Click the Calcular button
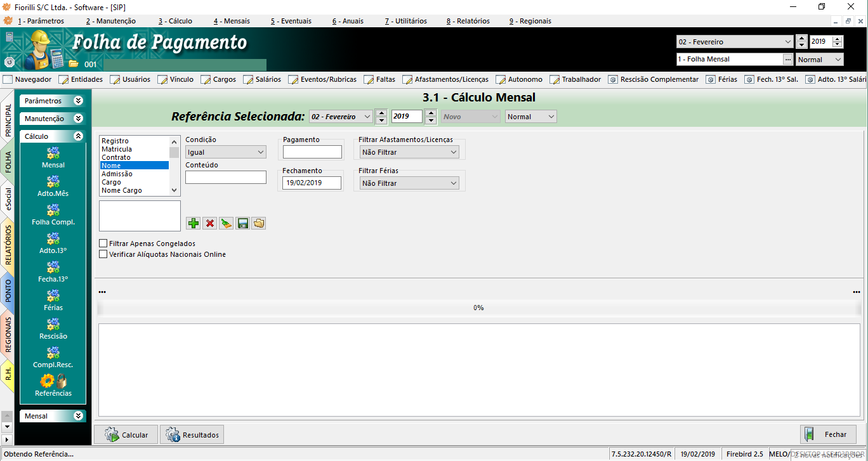This screenshot has width=868, height=461. 126,435
